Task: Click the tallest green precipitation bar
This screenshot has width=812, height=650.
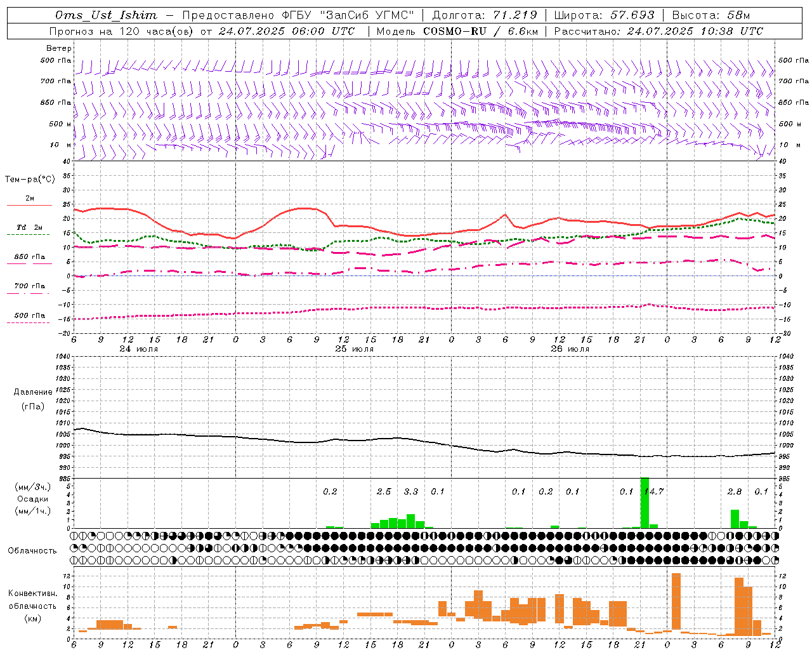Action: click(645, 503)
